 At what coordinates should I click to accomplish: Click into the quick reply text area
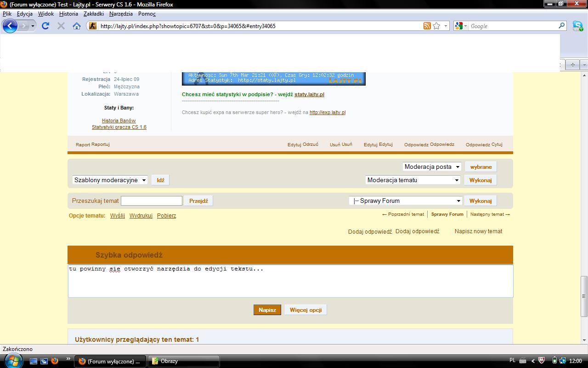pyautogui.click(x=291, y=281)
